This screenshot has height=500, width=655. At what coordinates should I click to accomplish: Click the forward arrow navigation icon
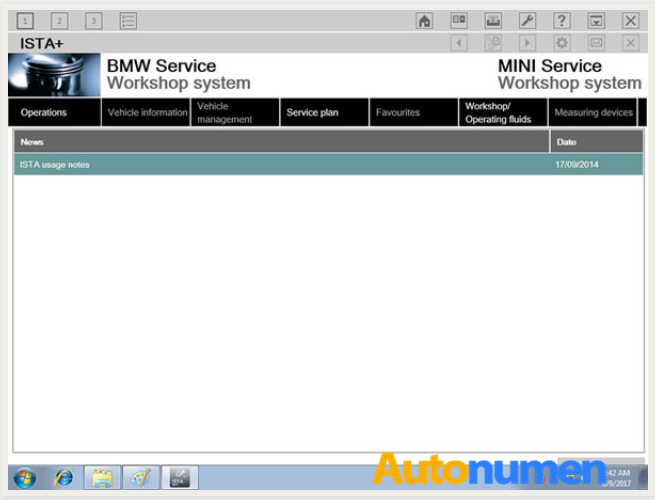pos(527,43)
